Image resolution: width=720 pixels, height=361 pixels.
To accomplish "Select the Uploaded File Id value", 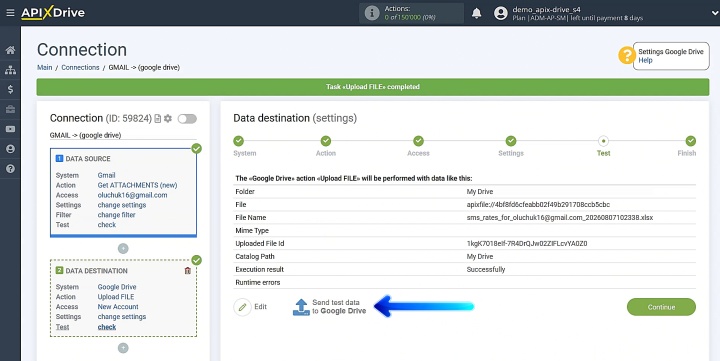I will [x=527, y=243].
